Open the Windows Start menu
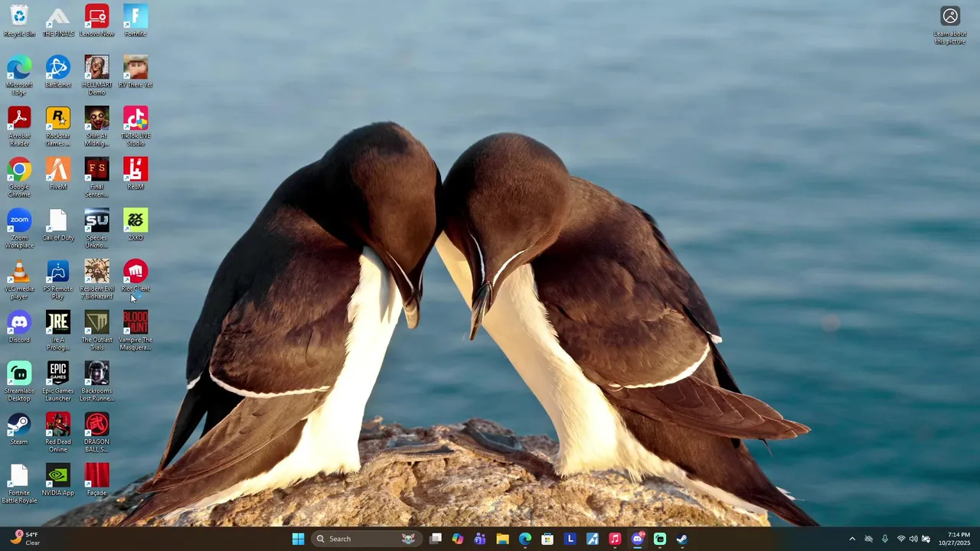This screenshot has height=551, width=980. click(x=298, y=539)
